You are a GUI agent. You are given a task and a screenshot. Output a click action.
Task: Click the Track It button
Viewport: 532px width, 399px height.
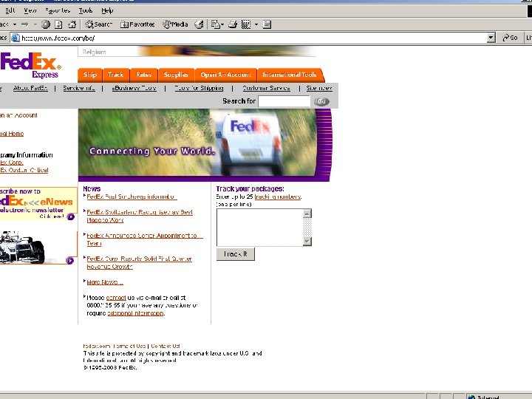click(x=236, y=253)
